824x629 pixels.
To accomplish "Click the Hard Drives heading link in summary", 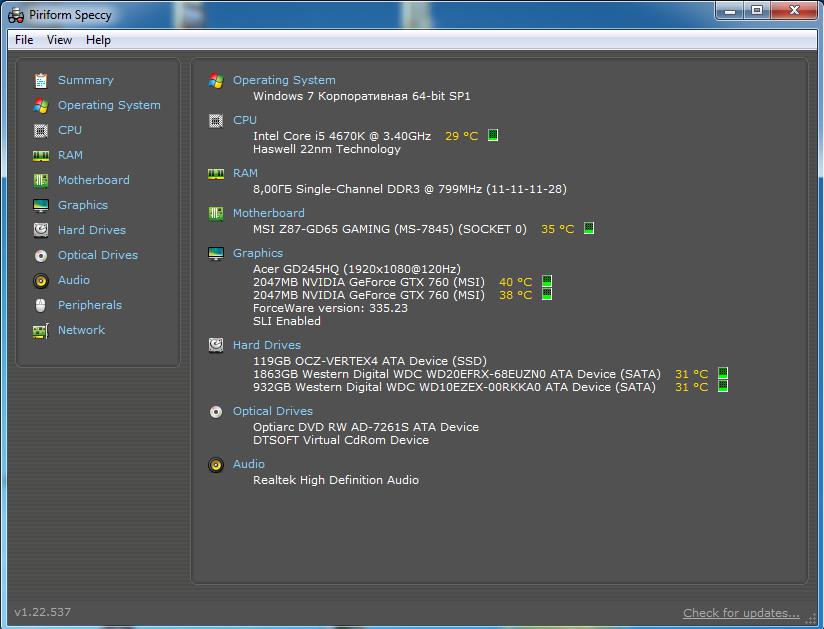I will point(267,345).
